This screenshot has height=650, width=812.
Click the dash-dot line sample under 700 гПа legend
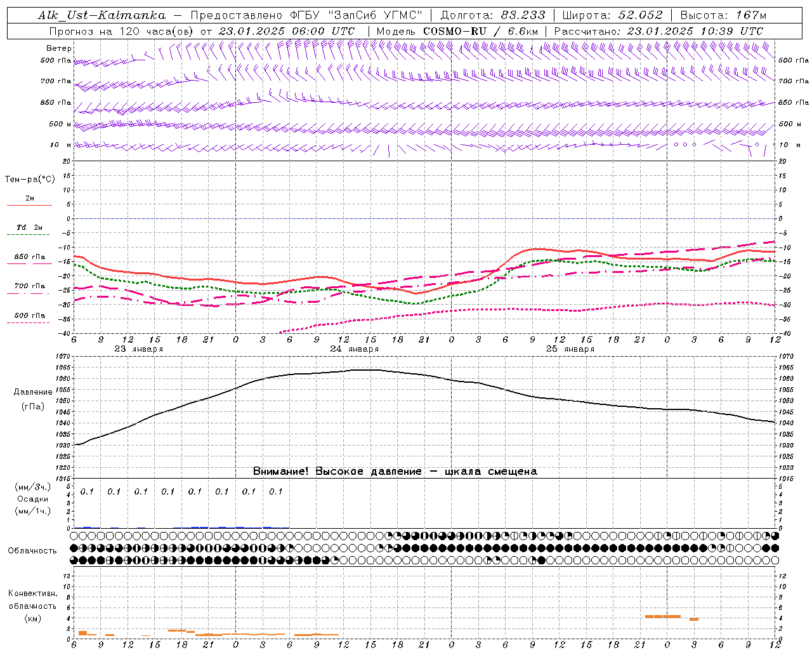click(29, 293)
